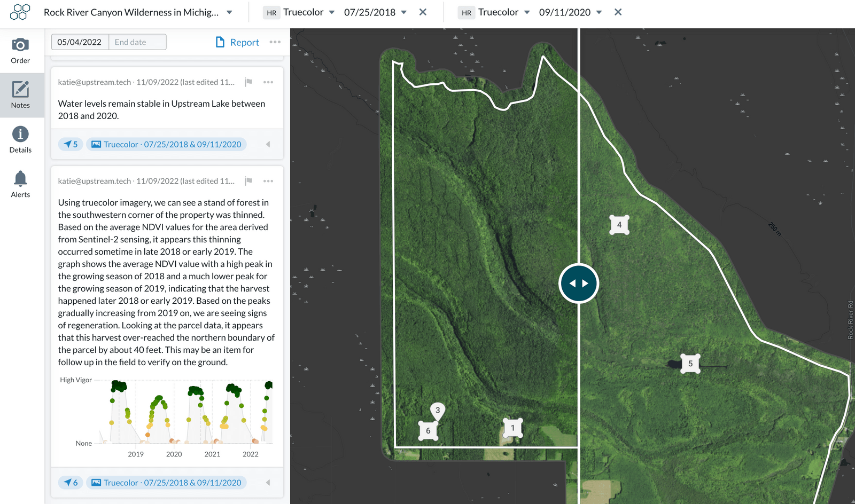Open options menu for forest thinning note
Screen dimensions: 855x504
tap(268, 181)
